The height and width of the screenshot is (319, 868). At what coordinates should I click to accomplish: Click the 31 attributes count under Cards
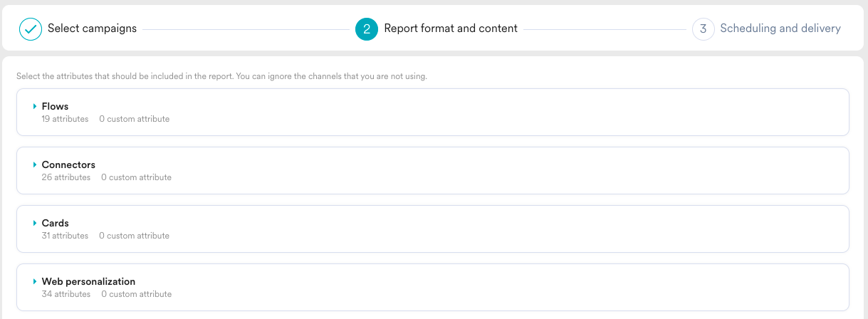[65, 236]
